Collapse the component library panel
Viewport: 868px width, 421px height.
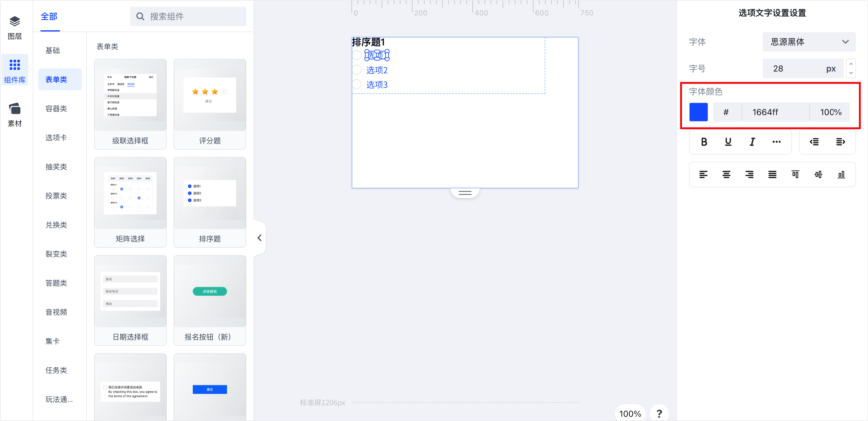click(x=259, y=238)
